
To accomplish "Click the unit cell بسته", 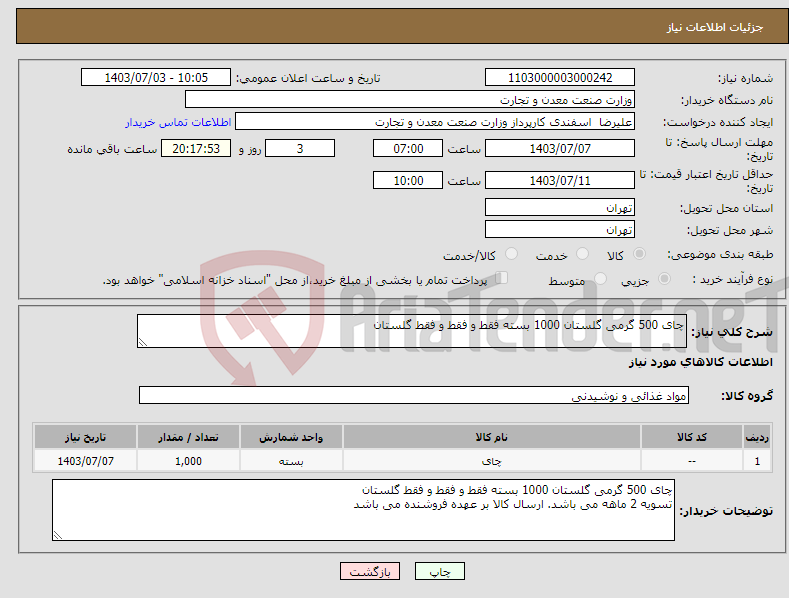I will [x=291, y=461].
